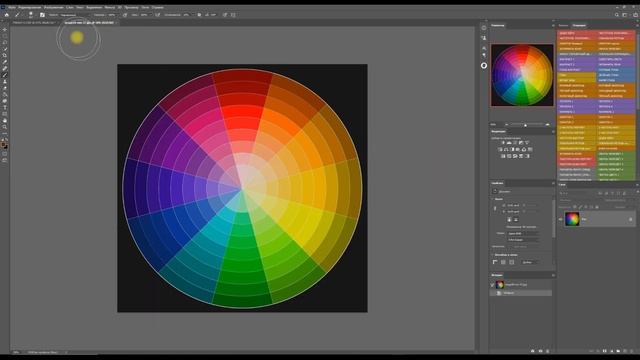Open the Окно menu
Screen dimensions: 640x360
point(144,7)
